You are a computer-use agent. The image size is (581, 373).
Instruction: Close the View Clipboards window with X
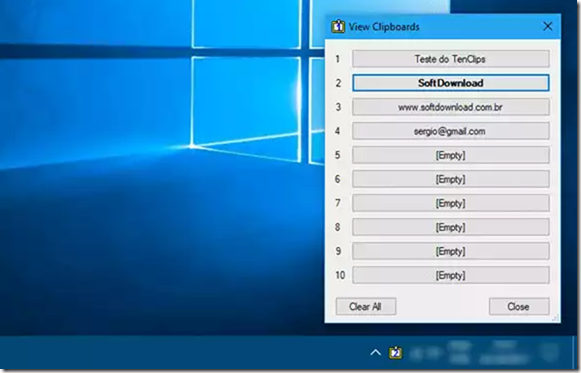pos(548,26)
